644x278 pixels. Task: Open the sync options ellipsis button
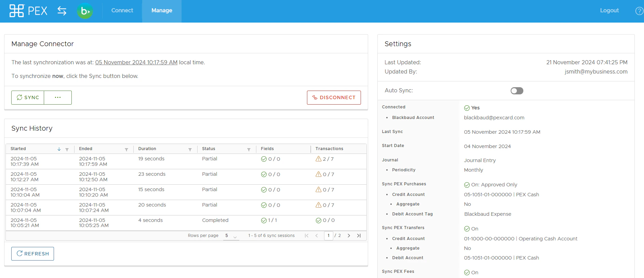click(58, 97)
